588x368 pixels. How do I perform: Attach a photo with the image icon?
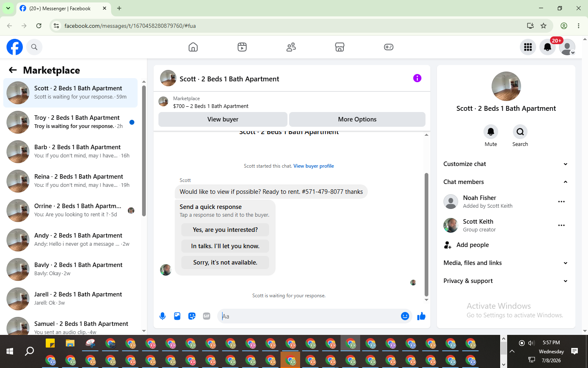click(177, 316)
